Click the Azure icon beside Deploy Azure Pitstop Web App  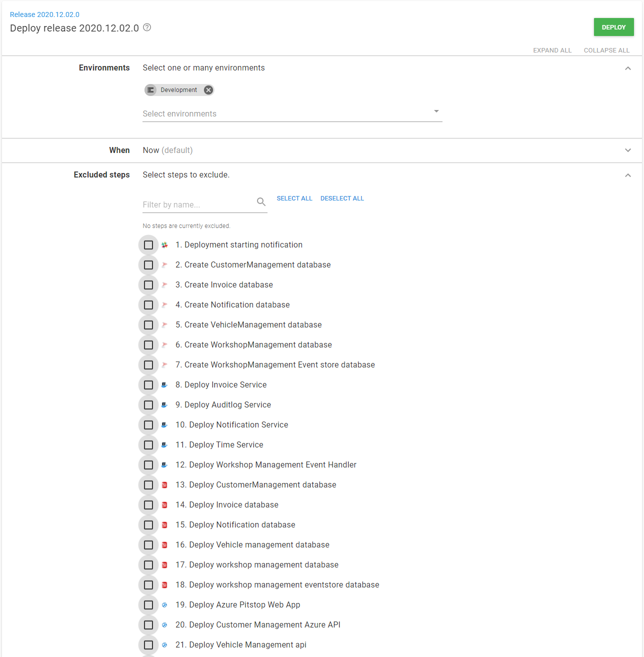[164, 604]
